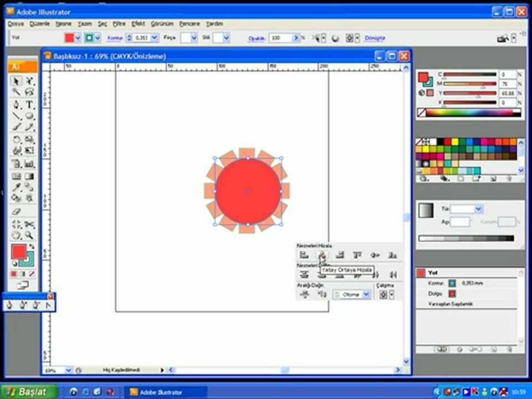The image size is (532, 399).
Task: Swap fill and stroke arrows in the toolbox
Action: point(32,247)
